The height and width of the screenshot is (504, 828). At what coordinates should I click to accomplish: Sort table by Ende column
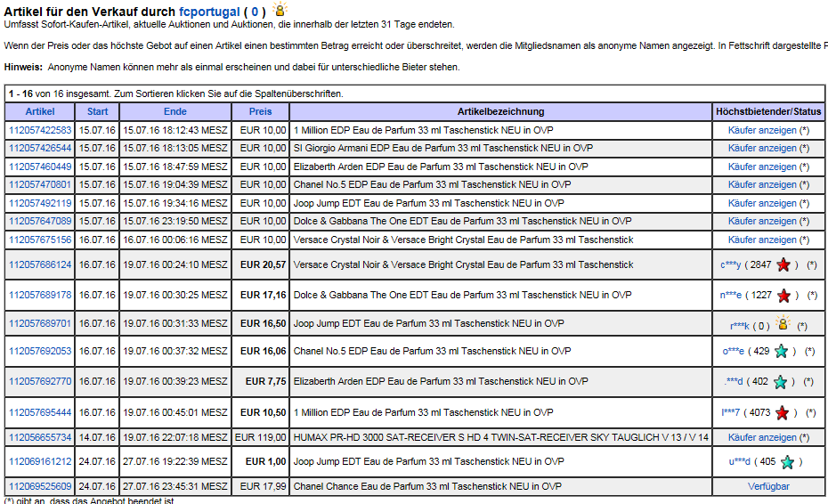tap(175, 111)
